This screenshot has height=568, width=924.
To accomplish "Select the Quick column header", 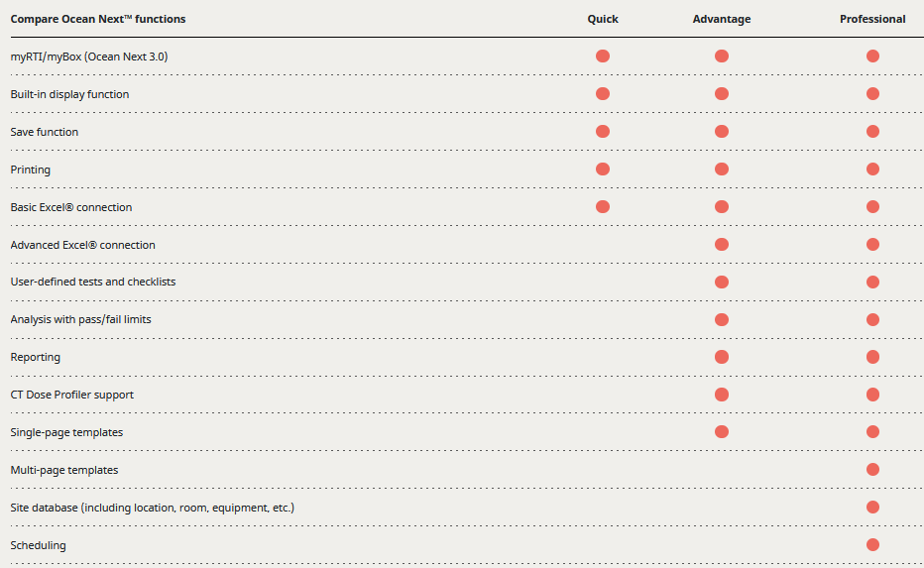I will (x=603, y=19).
